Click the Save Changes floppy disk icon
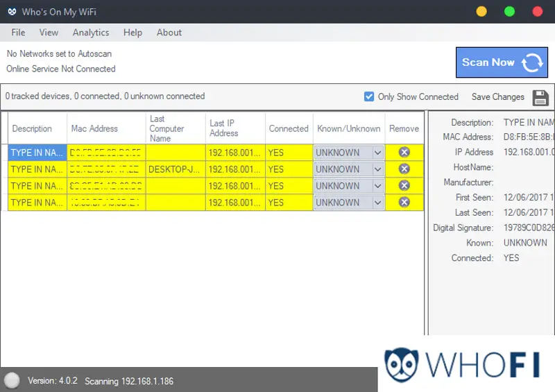This screenshot has height=392, width=555. tap(540, 98)
